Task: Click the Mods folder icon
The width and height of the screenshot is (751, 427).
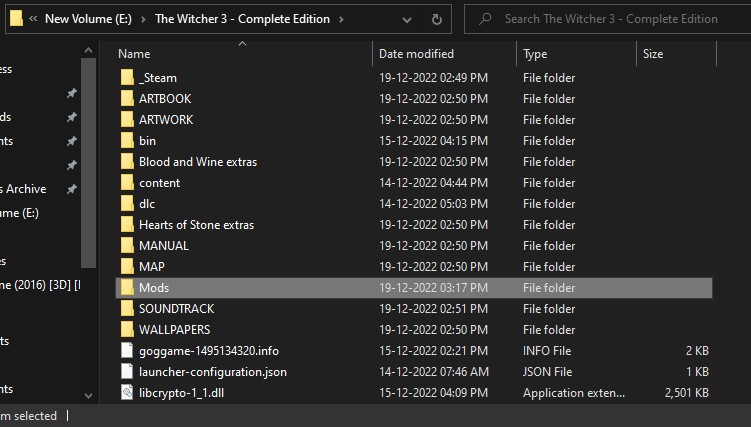Action: pos(127,288)
